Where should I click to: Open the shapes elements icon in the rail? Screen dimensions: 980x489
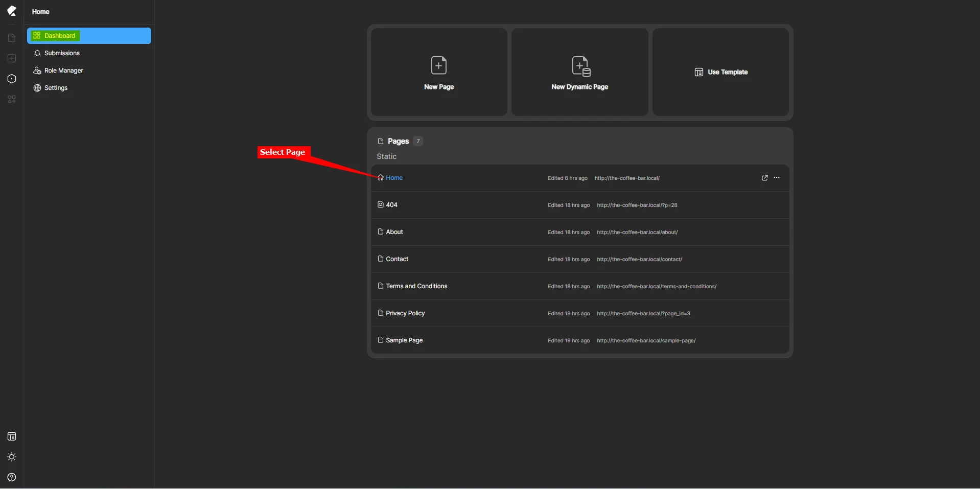[x=12, y=99]
